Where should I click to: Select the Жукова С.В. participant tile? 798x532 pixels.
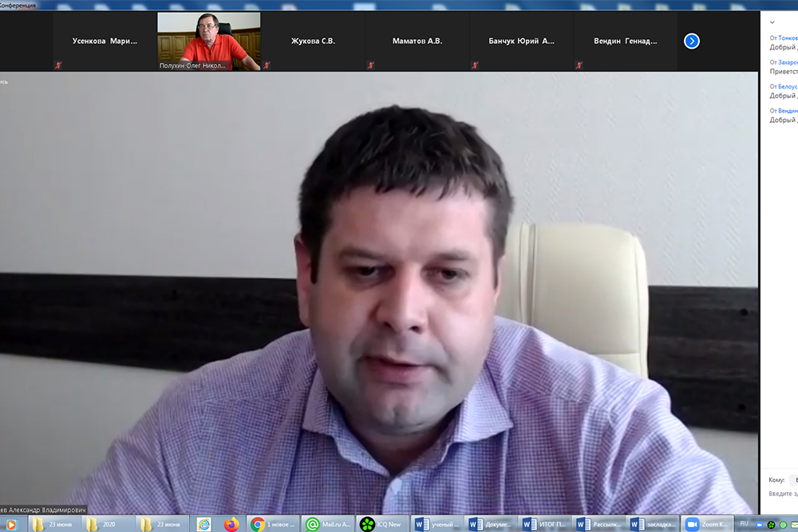coord(313,41)
